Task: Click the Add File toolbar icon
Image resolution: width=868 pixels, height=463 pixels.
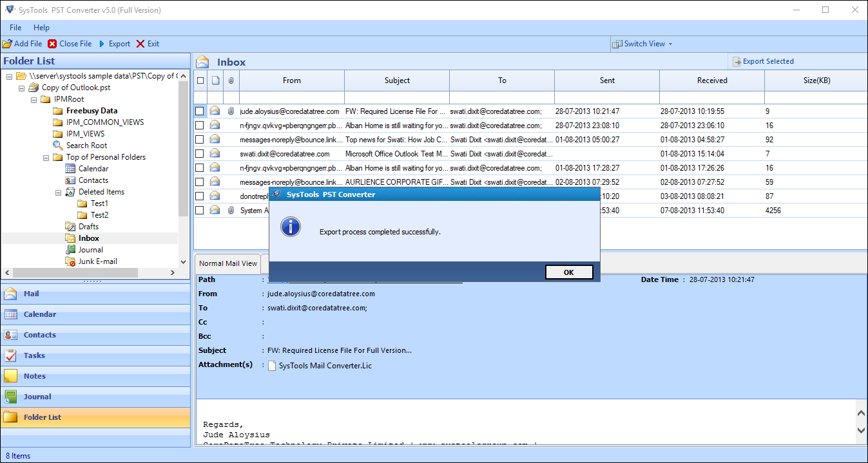Action: [x=7, y=44]
